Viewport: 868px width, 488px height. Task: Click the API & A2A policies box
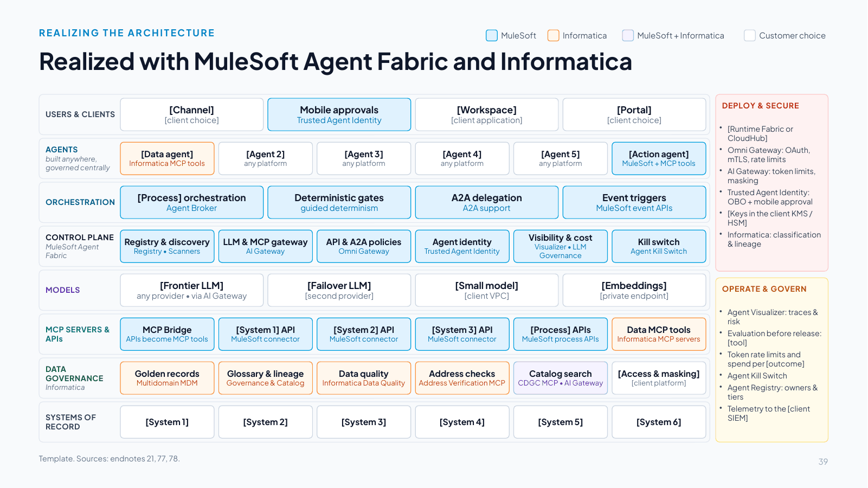[364, 246]
